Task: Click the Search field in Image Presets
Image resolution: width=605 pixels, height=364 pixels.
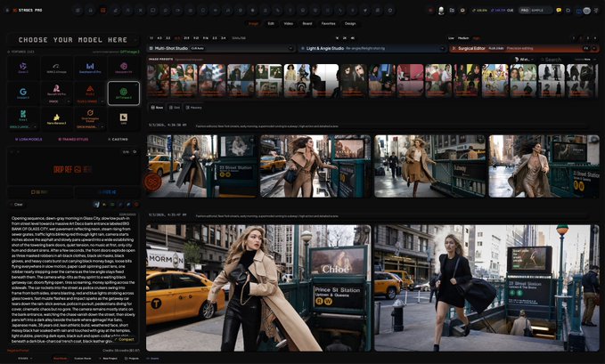Action: click(x=555, y=60)
